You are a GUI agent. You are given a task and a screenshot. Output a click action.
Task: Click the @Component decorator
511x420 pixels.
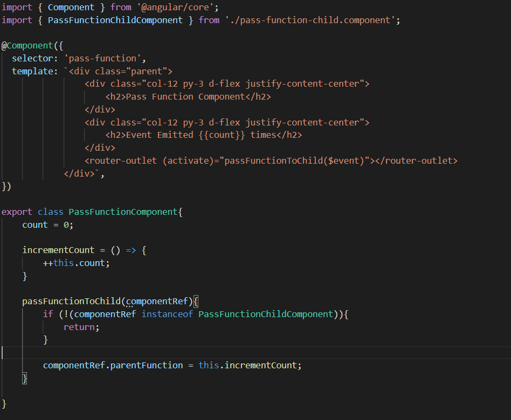(26, 45)
